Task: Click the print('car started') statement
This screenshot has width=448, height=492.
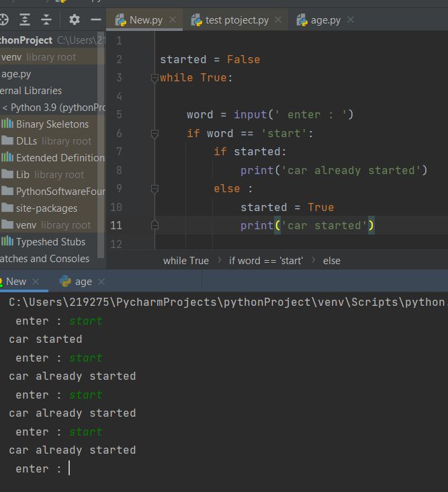Action: tap(307, 226)
